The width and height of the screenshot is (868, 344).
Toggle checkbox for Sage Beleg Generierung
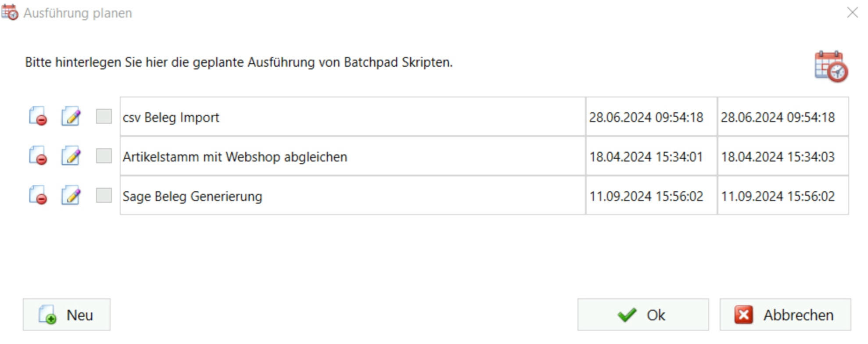coord(104,195)
